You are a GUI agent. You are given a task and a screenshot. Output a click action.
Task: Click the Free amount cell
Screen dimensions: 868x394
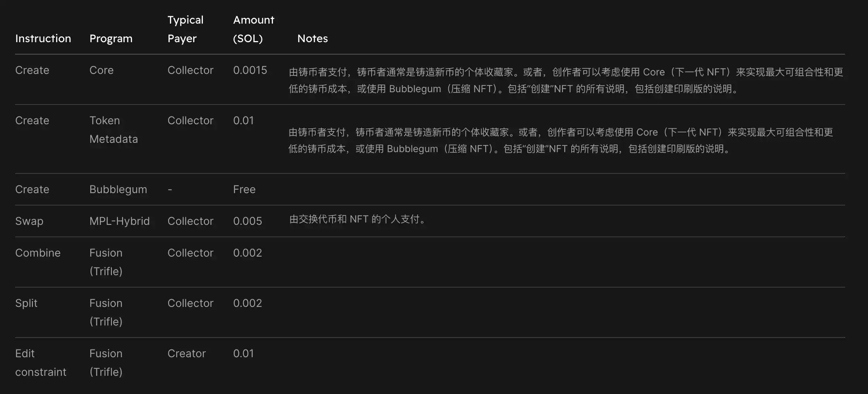pos(244,189)
